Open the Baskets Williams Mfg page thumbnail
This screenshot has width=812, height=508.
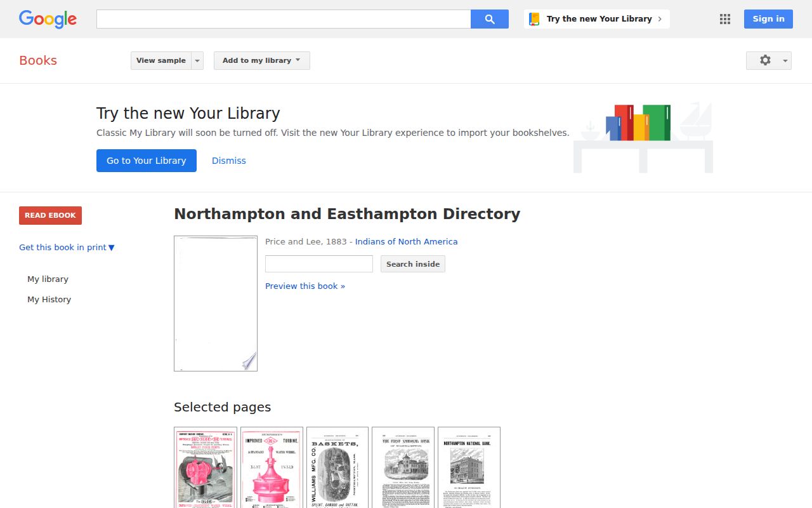(x=337, y=467)
